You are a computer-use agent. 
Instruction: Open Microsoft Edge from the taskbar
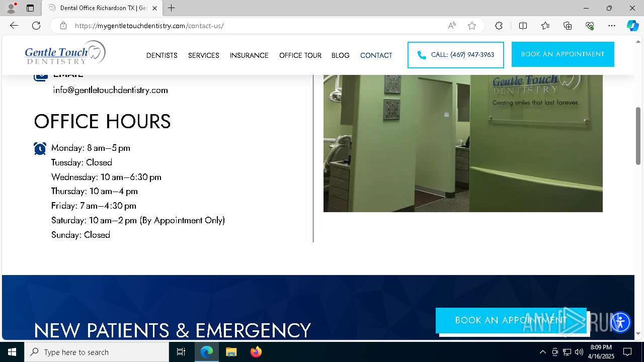207,352
